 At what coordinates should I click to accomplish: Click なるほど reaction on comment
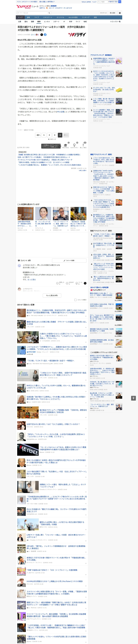pos(70,283)
